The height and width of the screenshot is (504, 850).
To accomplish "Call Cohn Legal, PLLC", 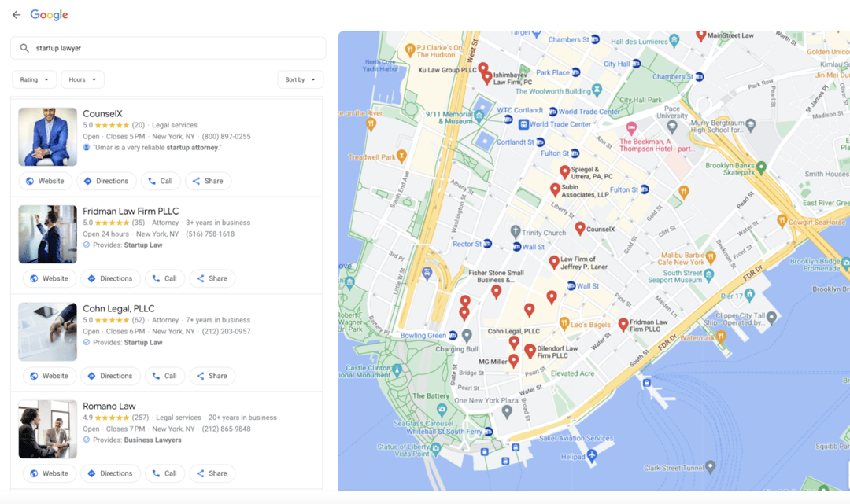I will 164,376.
